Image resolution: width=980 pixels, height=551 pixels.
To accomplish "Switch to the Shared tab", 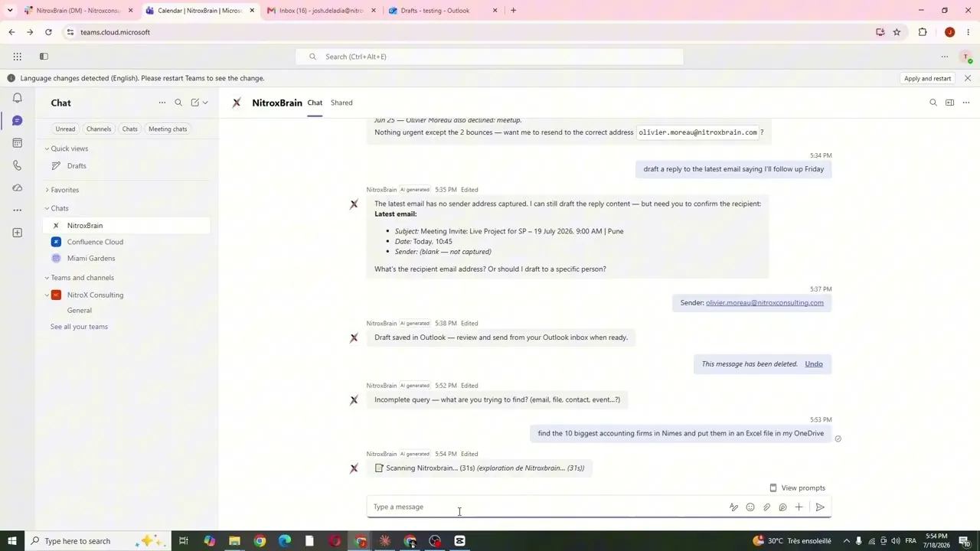I will (x=341, y=103).
